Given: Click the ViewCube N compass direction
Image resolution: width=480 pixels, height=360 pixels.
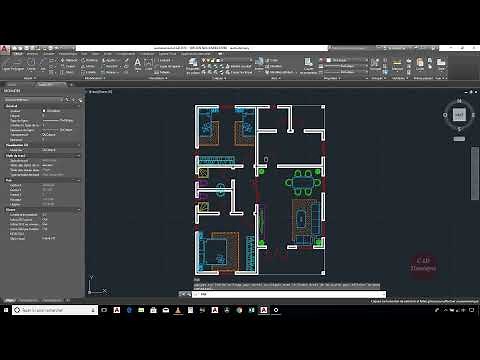Looking at the screenshot, I should [x=459, y=100].
